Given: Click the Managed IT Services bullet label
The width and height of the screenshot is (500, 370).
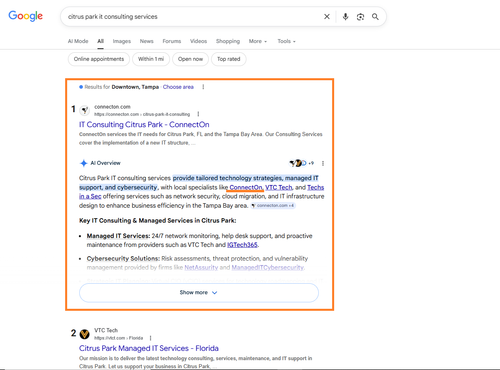Looking at the screenshot, I should coord(118,236).
